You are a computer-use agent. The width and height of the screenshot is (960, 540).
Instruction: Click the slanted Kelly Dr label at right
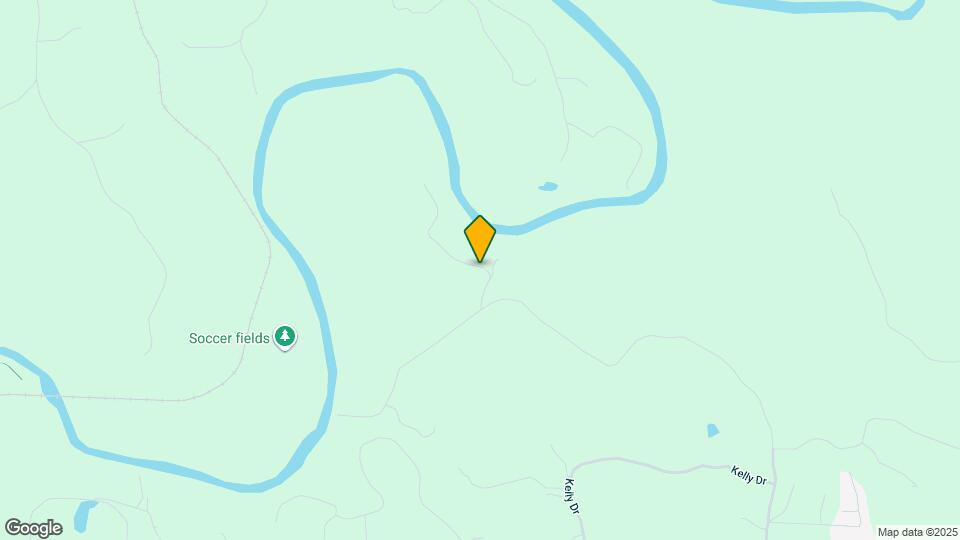pos(748,476)
